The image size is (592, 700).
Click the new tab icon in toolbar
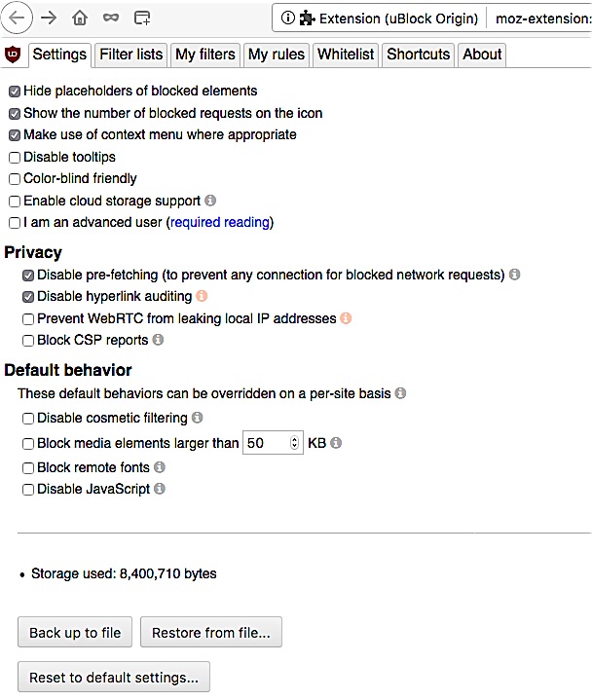tap(142, 18)
